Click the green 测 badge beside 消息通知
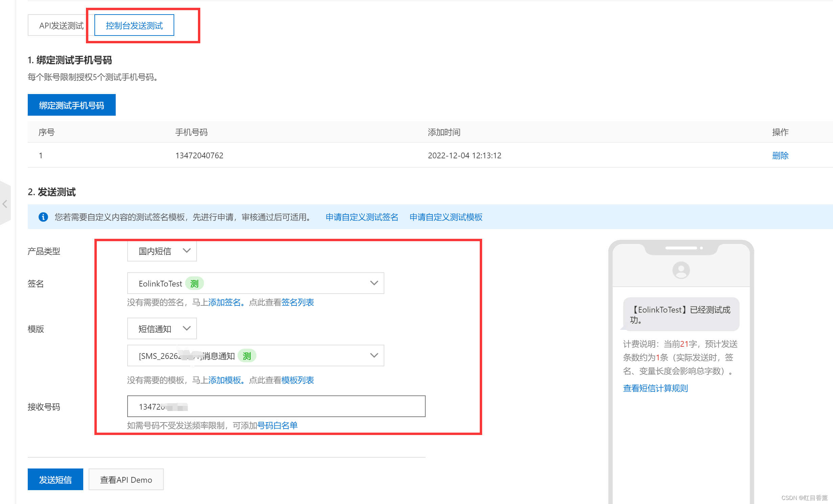This screenshot has height=504, width=833. [x=247, y=356]
